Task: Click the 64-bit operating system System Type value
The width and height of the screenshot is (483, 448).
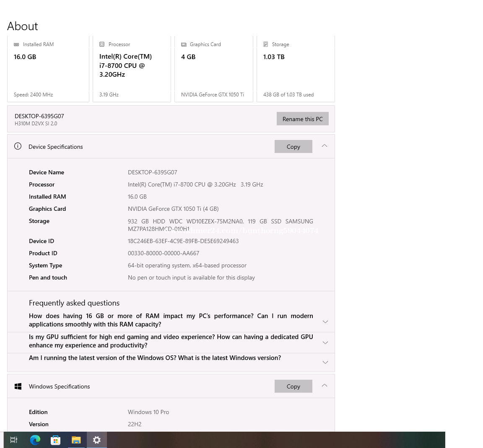Action: tap(187, 265)
